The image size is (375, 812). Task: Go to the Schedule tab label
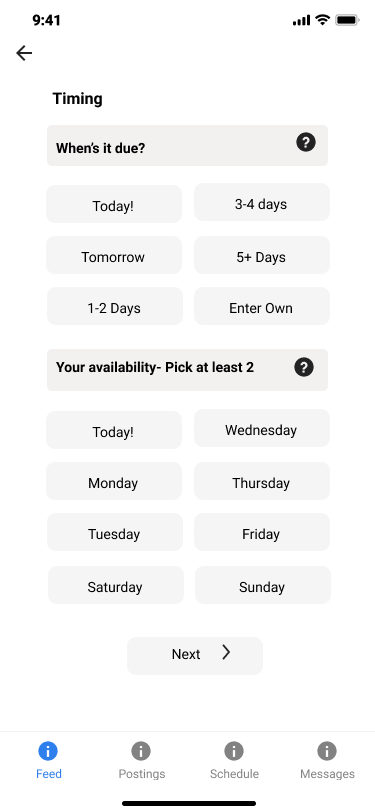pyautogui.click(x=234, y=774)
